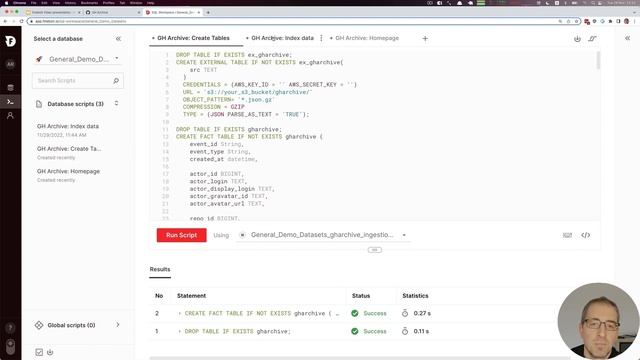The image size is (640, 360).
Task: Expand statement 2 CREATE FACT TABLE row
Action: tap(180, 313)
